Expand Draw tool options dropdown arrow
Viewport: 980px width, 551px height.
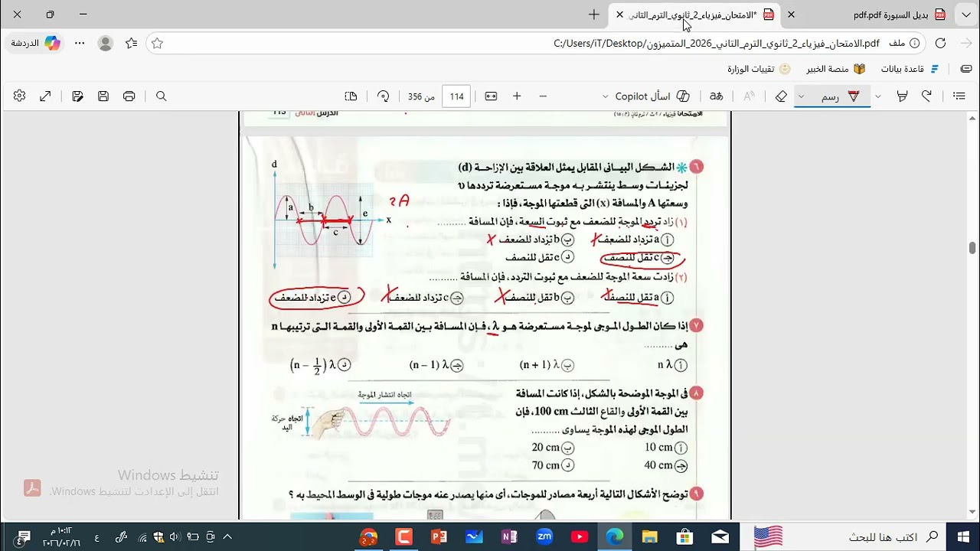pyautogui.click(x=802, y=96)
